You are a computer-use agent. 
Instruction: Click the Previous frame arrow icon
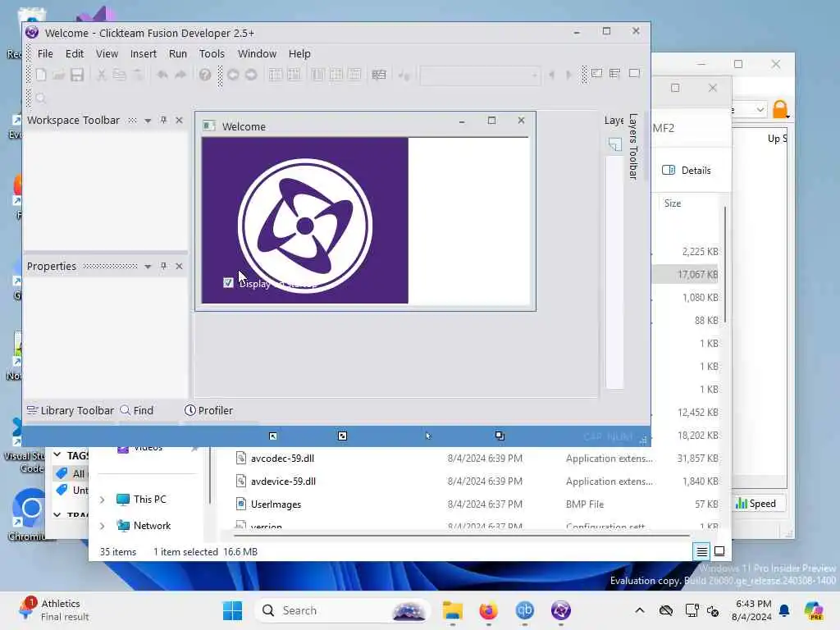pyautogui.click(x=551, y=75)
